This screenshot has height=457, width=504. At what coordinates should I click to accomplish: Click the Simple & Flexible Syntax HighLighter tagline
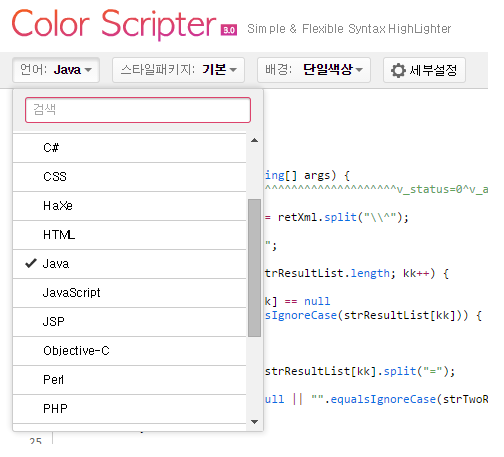tap(349, 29)
